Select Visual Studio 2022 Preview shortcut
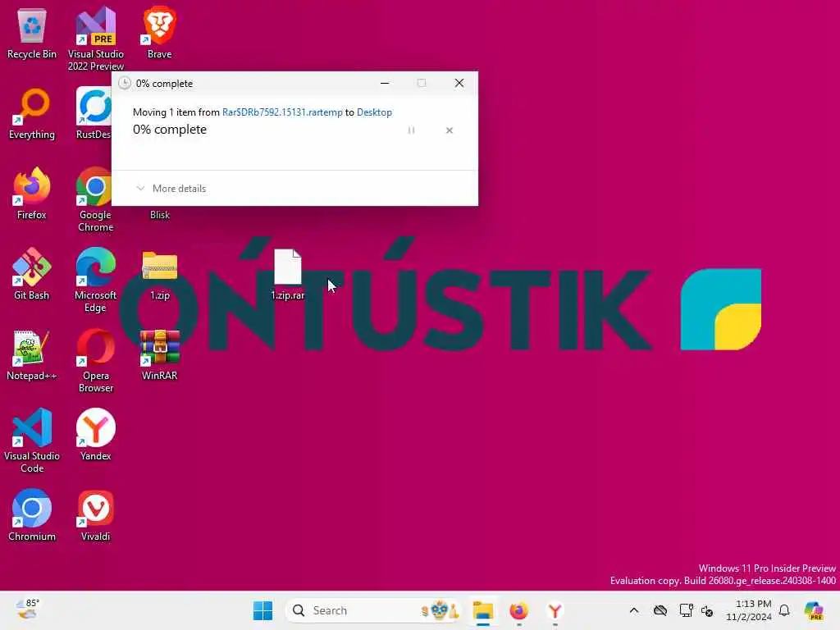The width and height of the screenshot is (840, 630). click(95, 39)
